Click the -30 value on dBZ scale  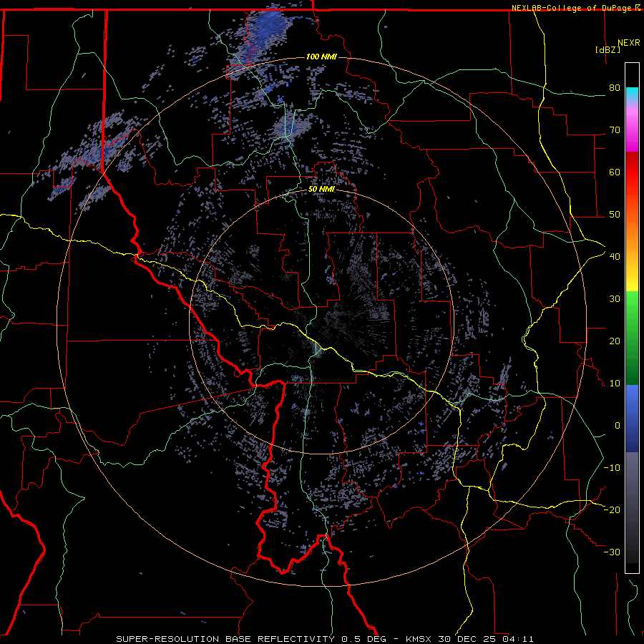tap(612, 552)
